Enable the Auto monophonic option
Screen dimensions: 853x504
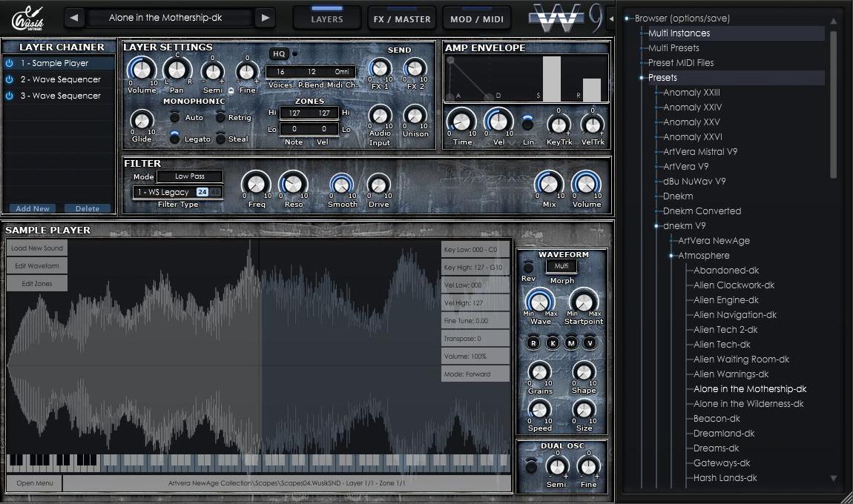coord(174,117)
